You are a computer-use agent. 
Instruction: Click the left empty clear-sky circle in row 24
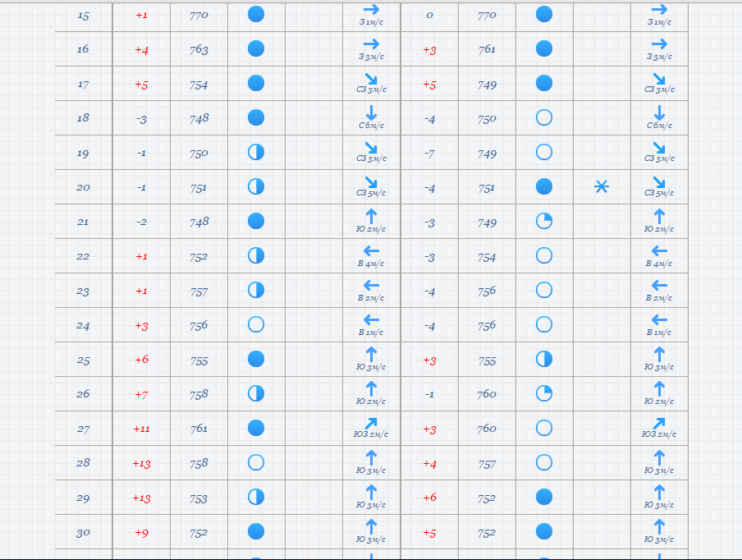[256, 324]
